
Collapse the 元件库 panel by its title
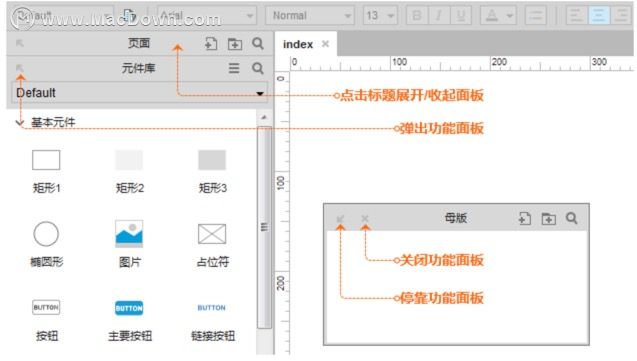(139, 68)
